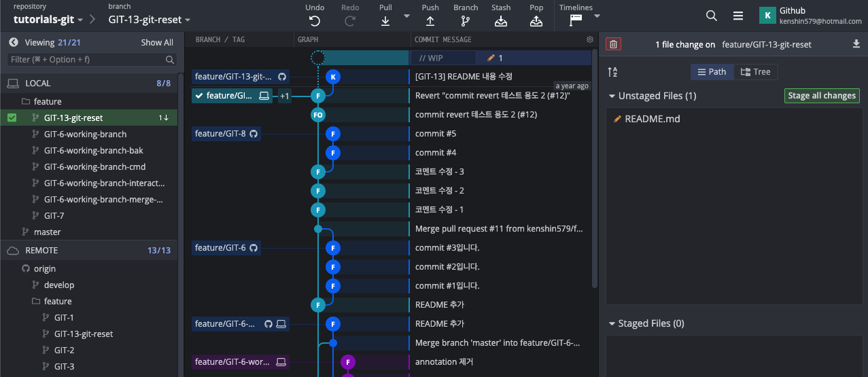The image size is (868, 377).
Task: Discard all changes with the trash icon
Action: [x=613, y=44]
